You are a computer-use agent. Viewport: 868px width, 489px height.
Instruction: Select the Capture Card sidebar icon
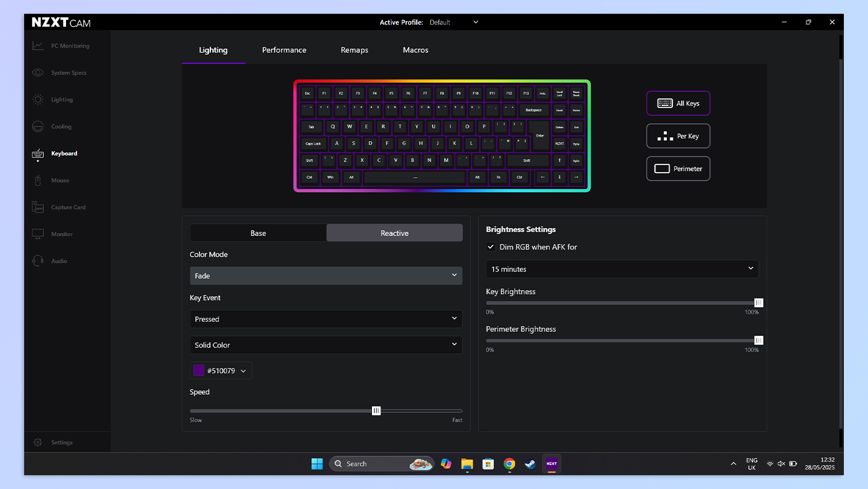pos(38,207)
